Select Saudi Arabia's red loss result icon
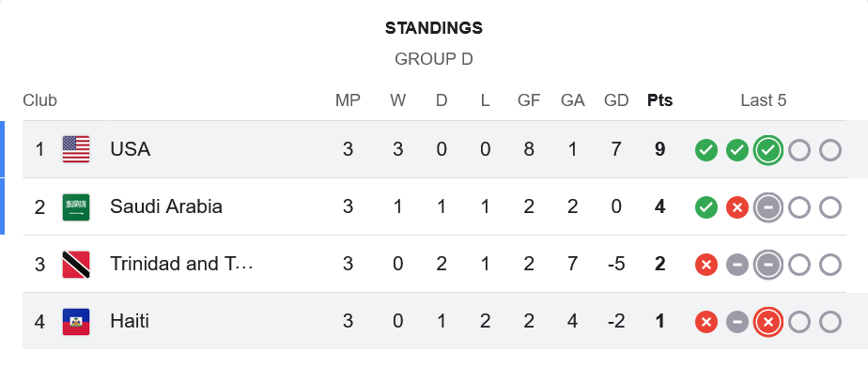The height and width of the screenshot is (366, 868). click(736, 207)
